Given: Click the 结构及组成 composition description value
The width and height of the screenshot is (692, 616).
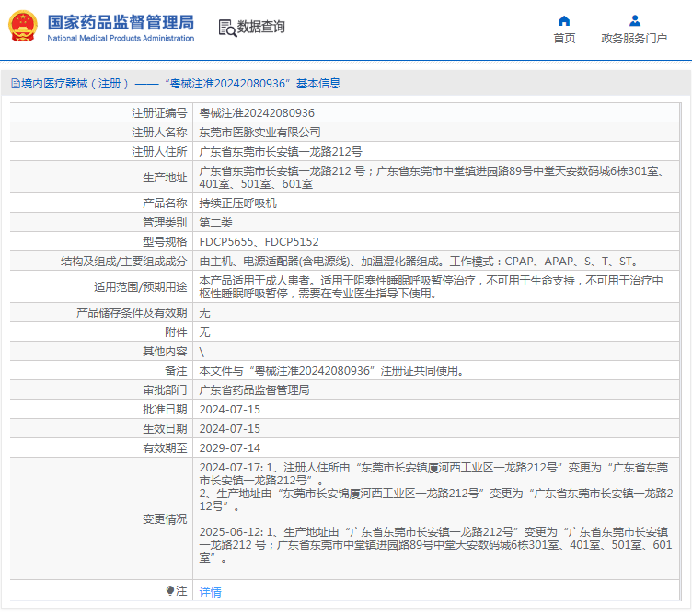Looking at the screenshot, I should (420, 262).
